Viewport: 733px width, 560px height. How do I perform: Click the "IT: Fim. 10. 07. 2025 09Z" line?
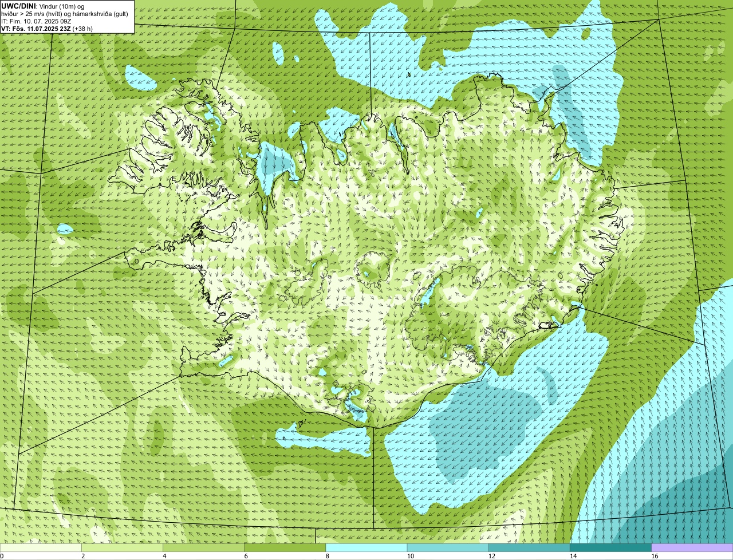click(x=36, y=21)
